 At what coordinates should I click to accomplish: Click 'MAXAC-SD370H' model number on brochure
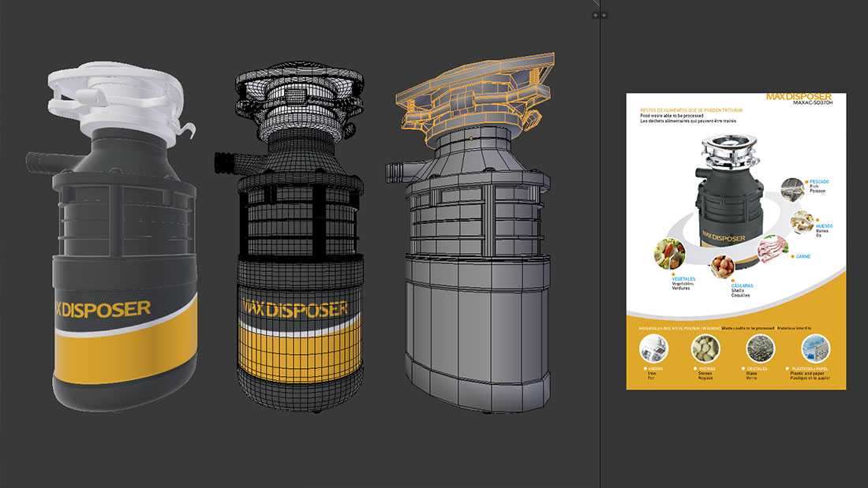(812, 102)
